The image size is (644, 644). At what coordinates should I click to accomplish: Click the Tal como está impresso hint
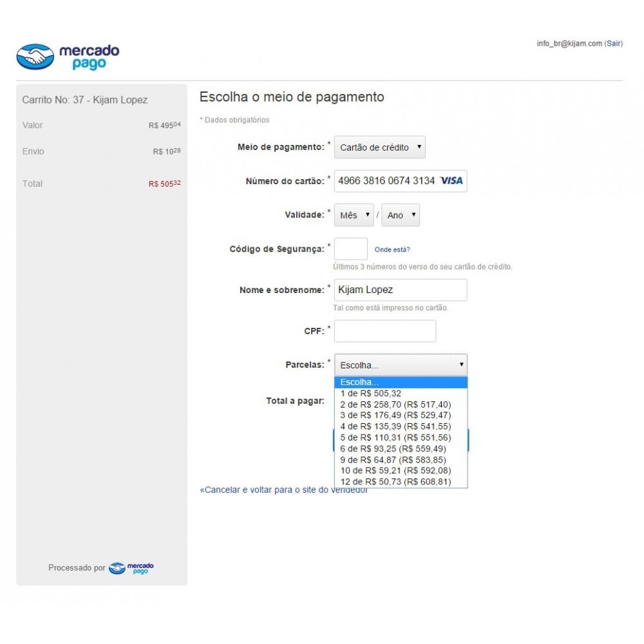391,308
